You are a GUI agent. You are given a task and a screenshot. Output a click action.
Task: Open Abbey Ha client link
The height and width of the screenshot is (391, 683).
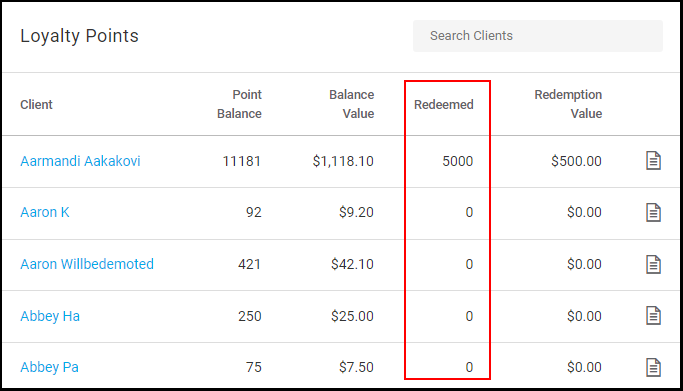[x=50, y=316]
